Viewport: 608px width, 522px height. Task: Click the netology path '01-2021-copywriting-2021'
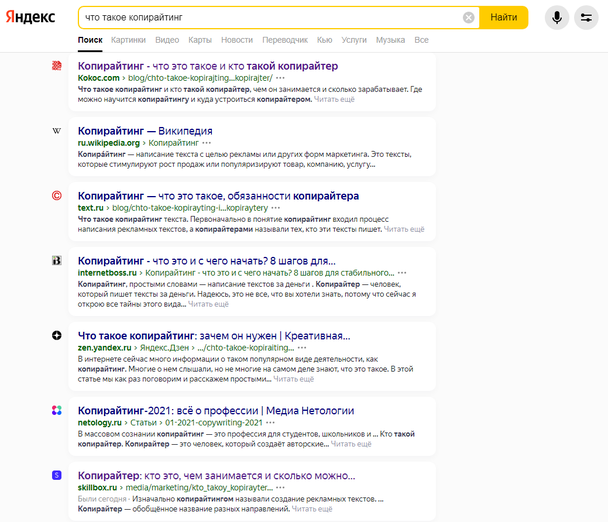click(214, 423)
